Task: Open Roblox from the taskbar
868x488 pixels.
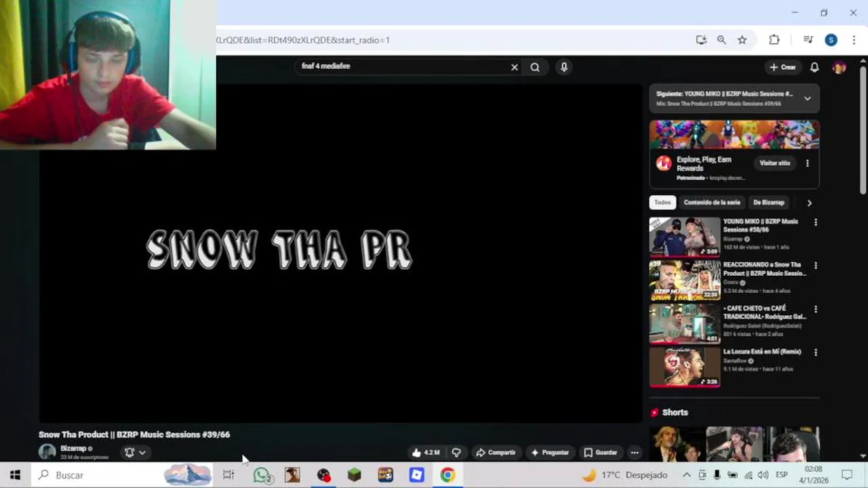Action: pyautogui.click(x=416, y=475)
